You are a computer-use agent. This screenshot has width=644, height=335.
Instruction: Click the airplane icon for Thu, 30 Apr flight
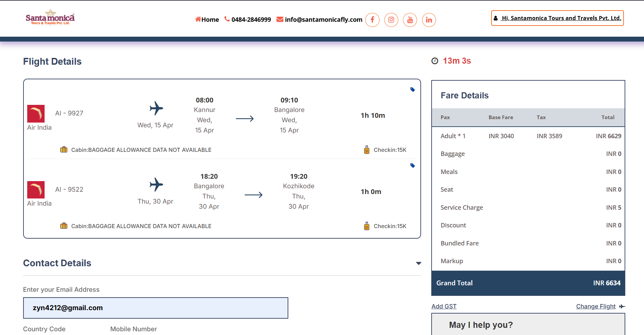coord(156,185)
